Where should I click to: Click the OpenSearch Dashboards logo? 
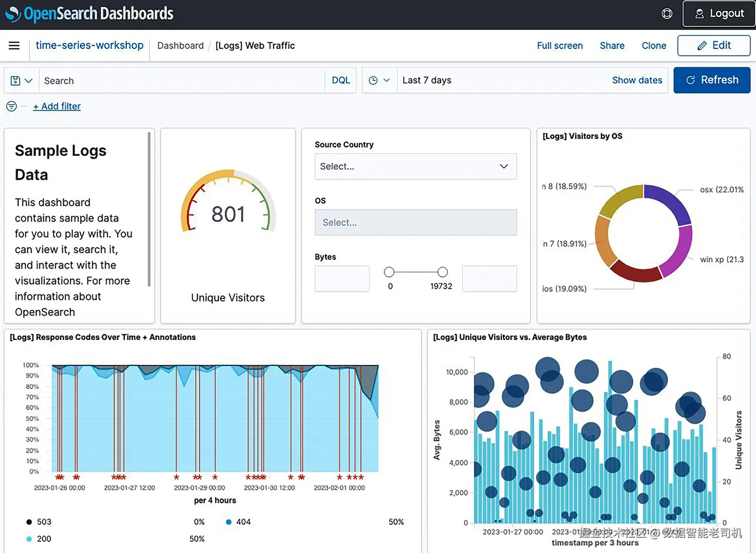tap(90, 14)
